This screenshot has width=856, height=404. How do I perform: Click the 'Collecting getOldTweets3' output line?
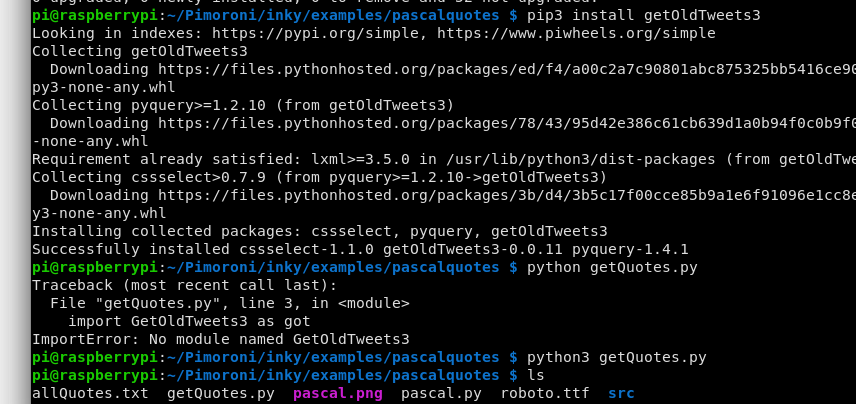140,51
